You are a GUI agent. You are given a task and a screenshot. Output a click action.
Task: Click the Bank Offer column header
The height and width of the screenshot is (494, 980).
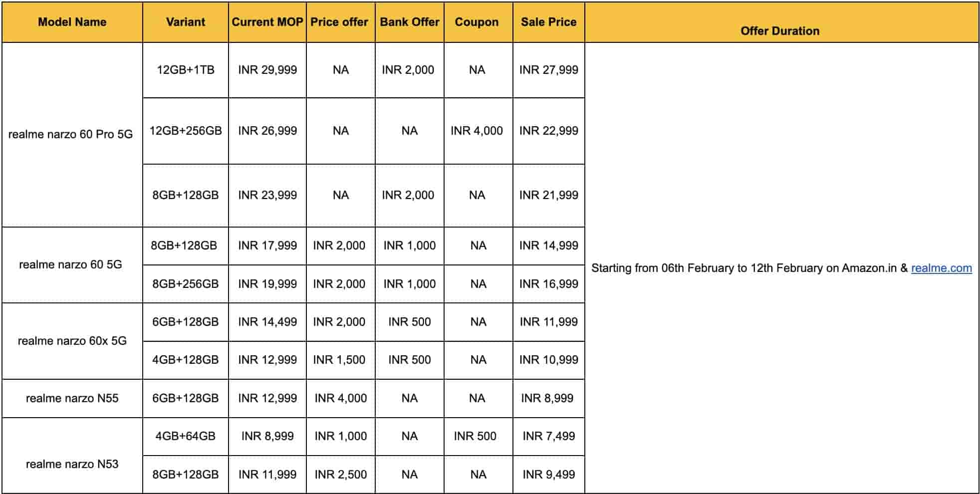410,22
